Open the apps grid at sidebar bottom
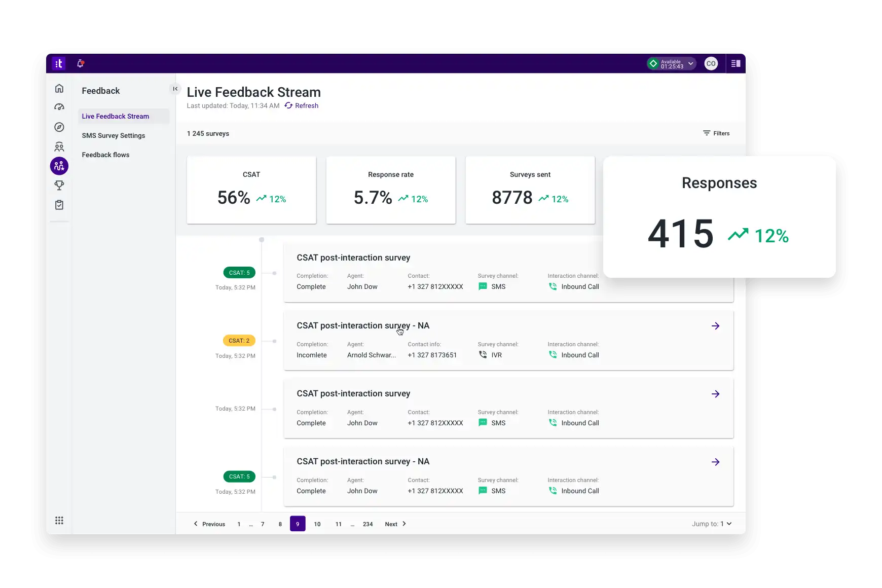The width and height of the screenshot is (882, 588). coord(59,521)
